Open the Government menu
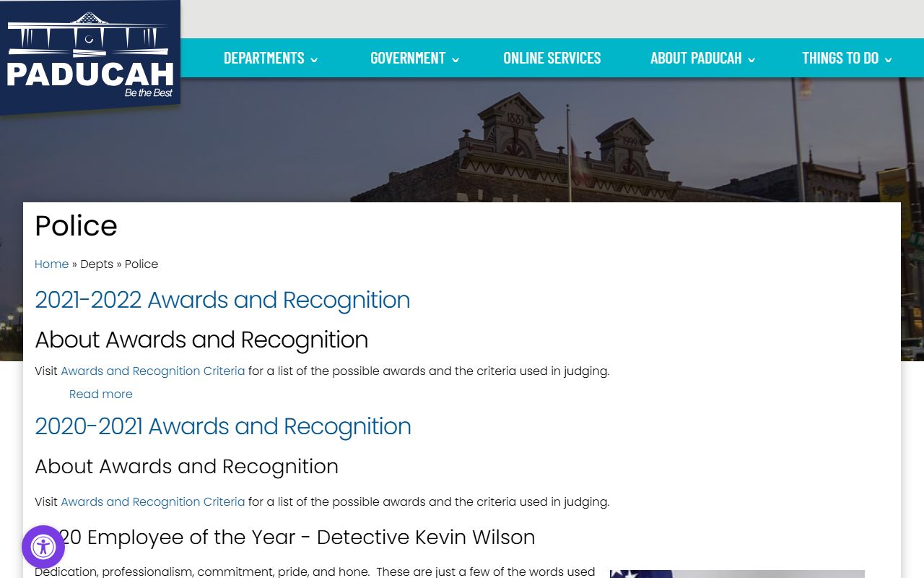Viewport: 924px width, 578px height. point(408,58)
